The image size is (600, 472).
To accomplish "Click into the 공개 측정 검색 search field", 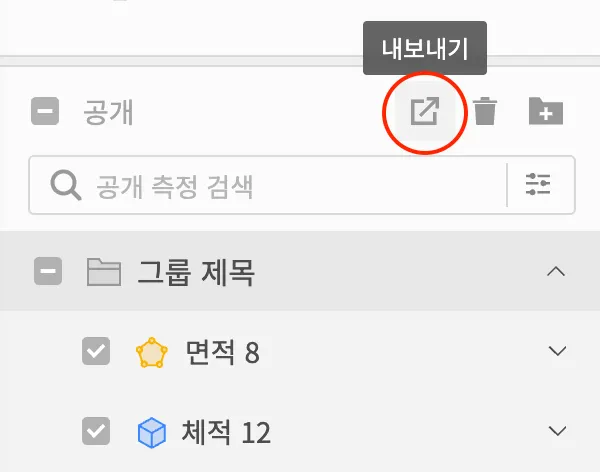I will (268, 185).
